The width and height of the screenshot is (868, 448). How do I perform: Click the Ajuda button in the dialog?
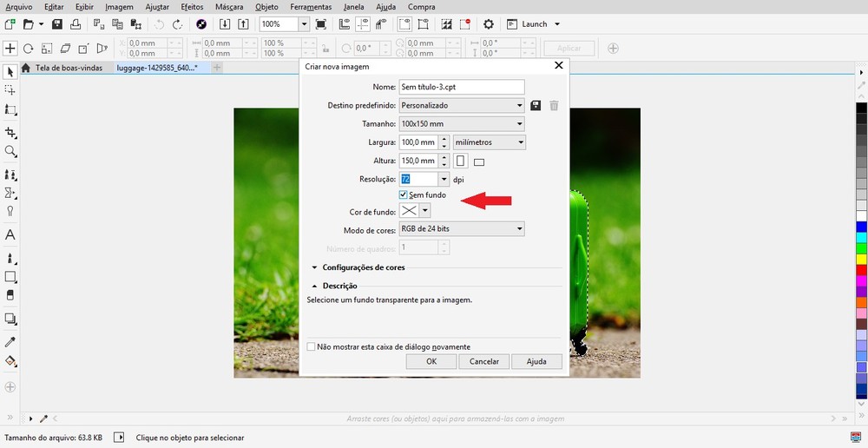pyautogui.click(x=536, y=361)
